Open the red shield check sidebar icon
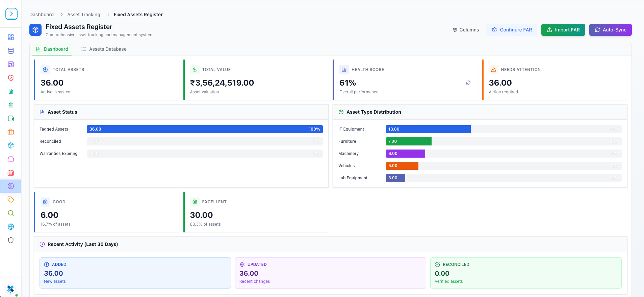This screenshot has width=644, height=297. [x=11, y=78]
